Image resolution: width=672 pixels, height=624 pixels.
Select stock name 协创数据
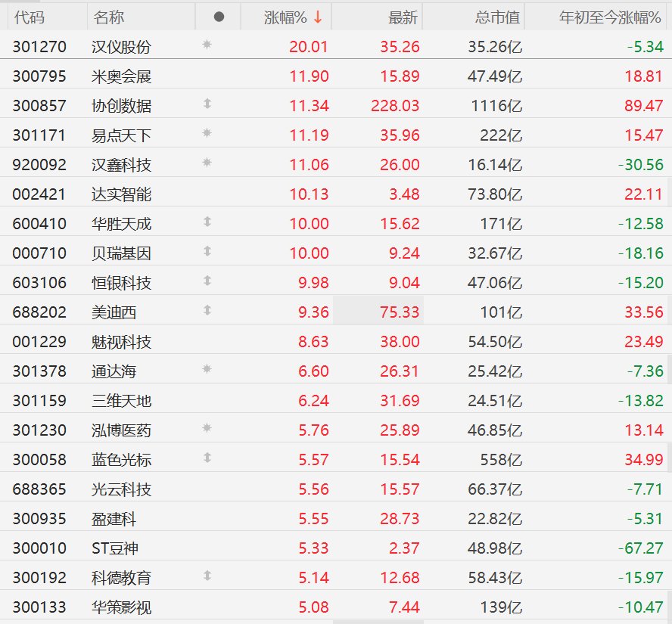coord(121,106)
